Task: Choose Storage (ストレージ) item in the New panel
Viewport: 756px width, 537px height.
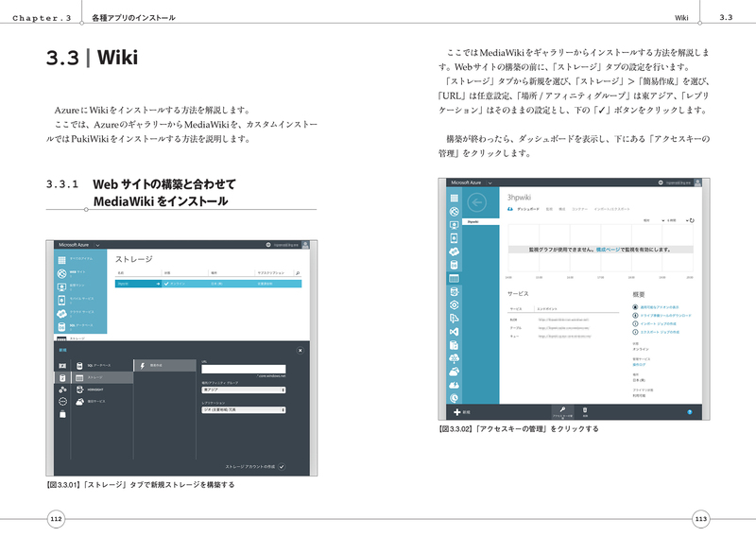Action: 102,378
